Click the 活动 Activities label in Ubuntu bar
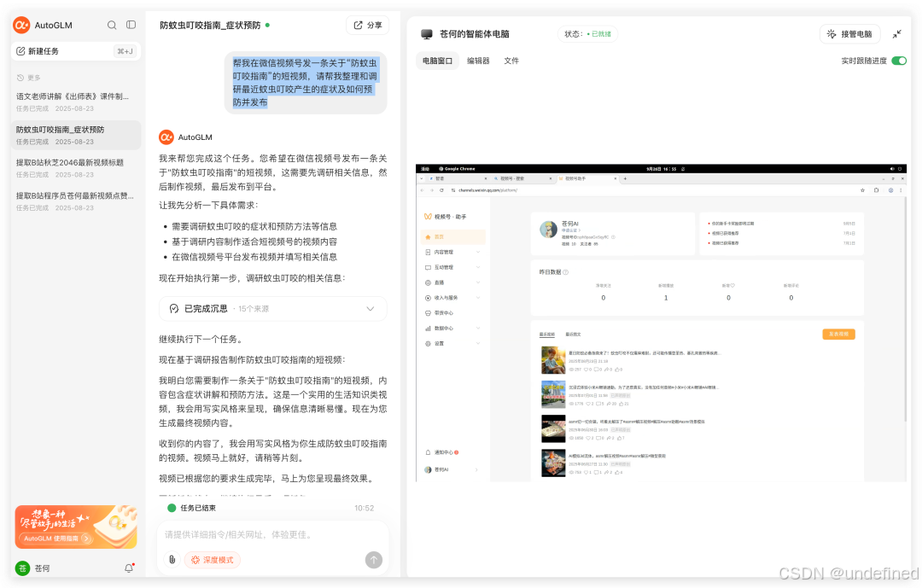 (424, 169)
